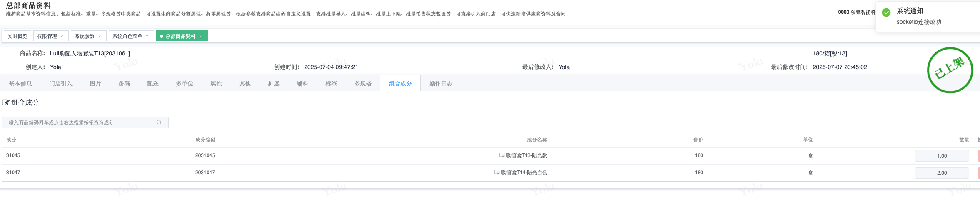
Task: Click the green 已上架 status stamp
Action: click(950, 70)
